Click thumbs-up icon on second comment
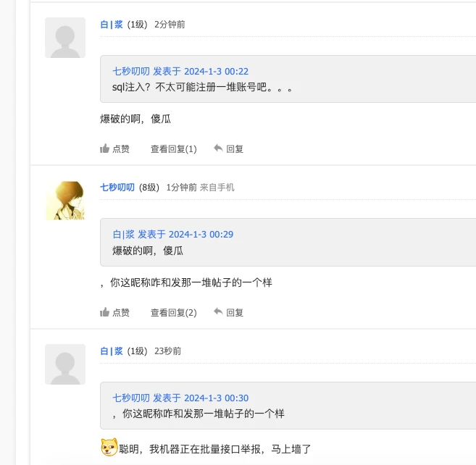This screenshot has width=476, height=465. (x=104, y=313)
